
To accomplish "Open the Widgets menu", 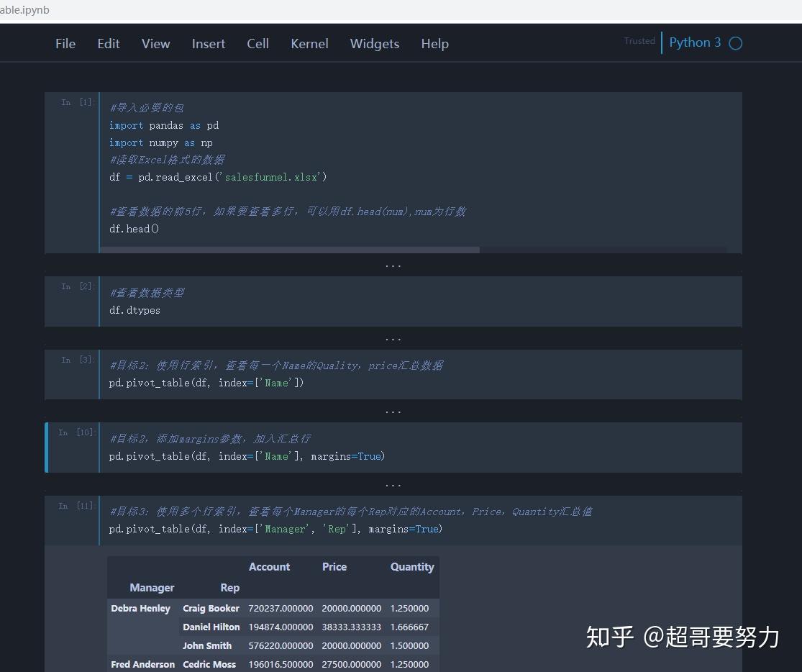I will (x=374, y=43).
